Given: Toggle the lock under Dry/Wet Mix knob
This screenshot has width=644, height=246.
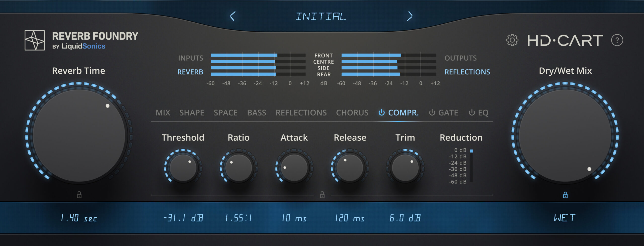Looking at the screenshot, I should pos(565,195).
